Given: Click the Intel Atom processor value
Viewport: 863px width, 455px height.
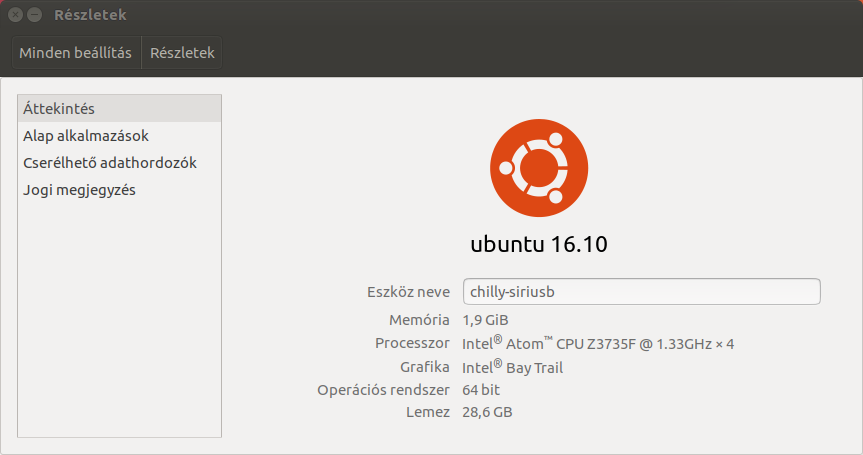Looking at the screenshot, I should 598,343.
